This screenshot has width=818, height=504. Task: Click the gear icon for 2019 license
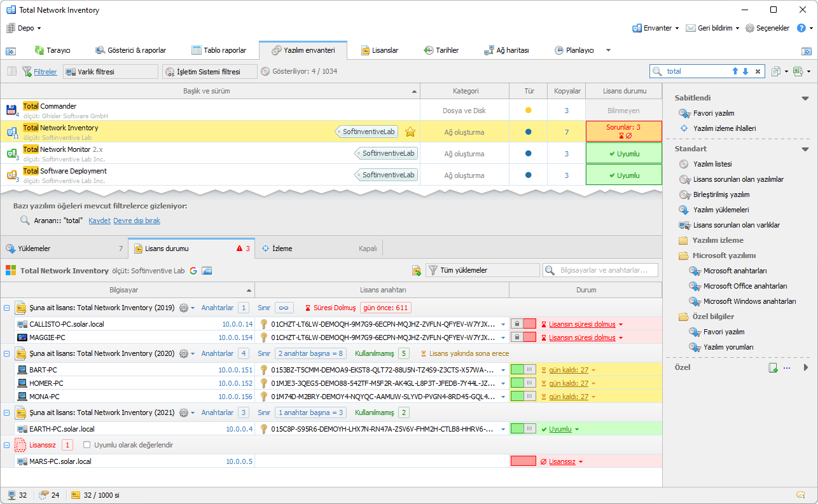(x=184, y=308)
